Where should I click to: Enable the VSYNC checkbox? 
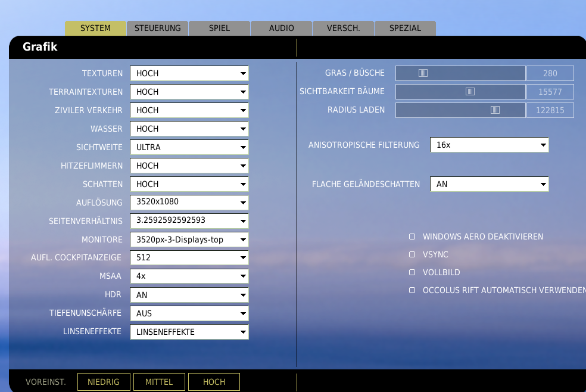412,254
